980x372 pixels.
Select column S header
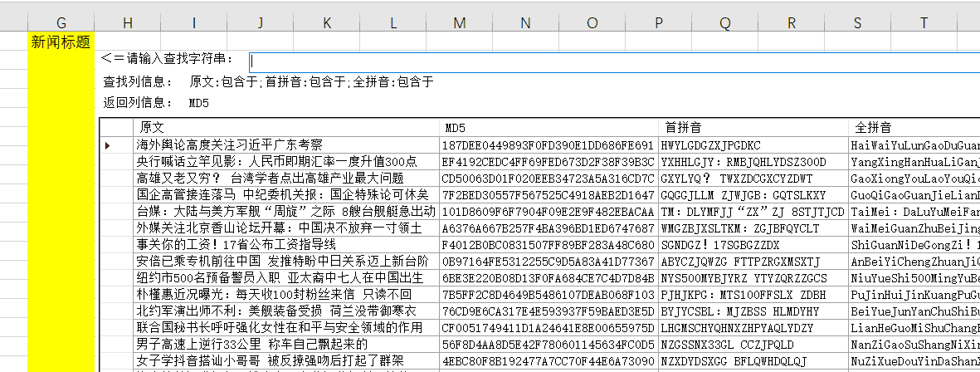click(857, 23)
